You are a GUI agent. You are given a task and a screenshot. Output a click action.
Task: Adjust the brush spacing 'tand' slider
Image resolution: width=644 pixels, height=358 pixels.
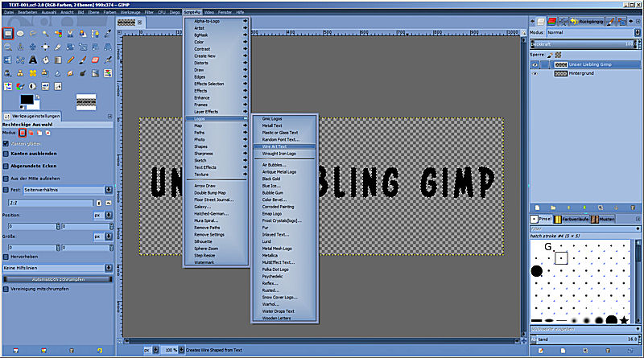[585, 339]
